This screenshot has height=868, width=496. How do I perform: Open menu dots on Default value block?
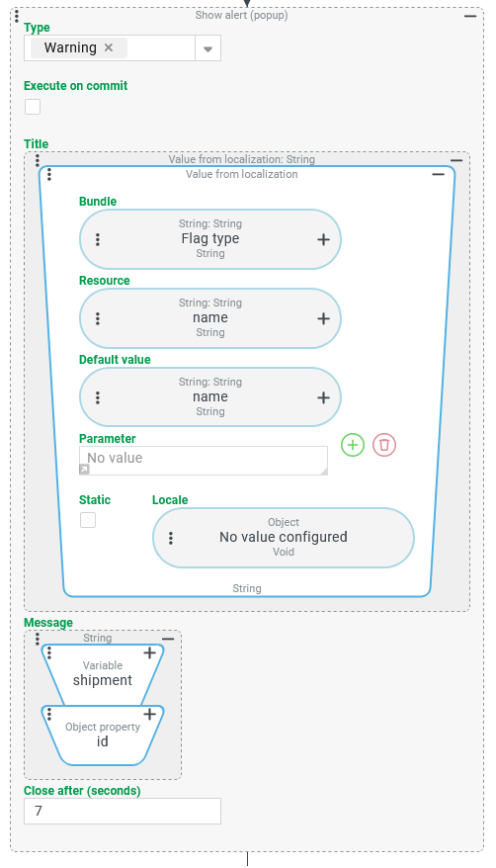coord(98,398)
